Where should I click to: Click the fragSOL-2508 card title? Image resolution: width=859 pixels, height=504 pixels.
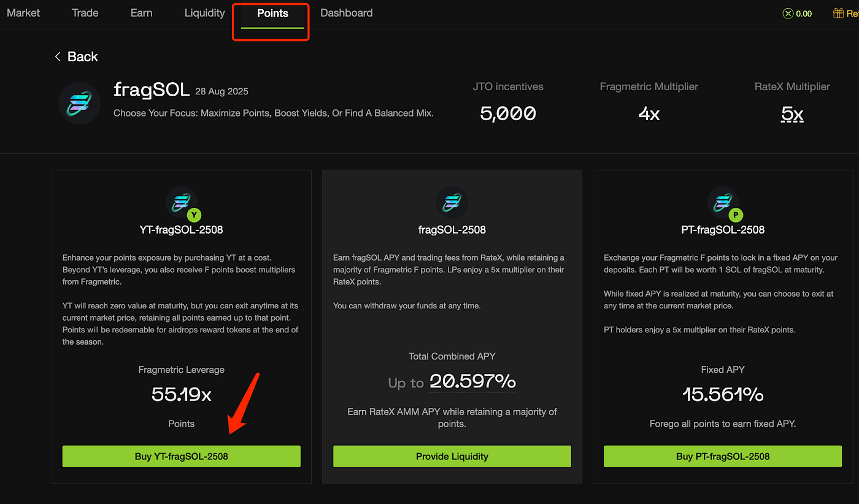click(452, 230)
